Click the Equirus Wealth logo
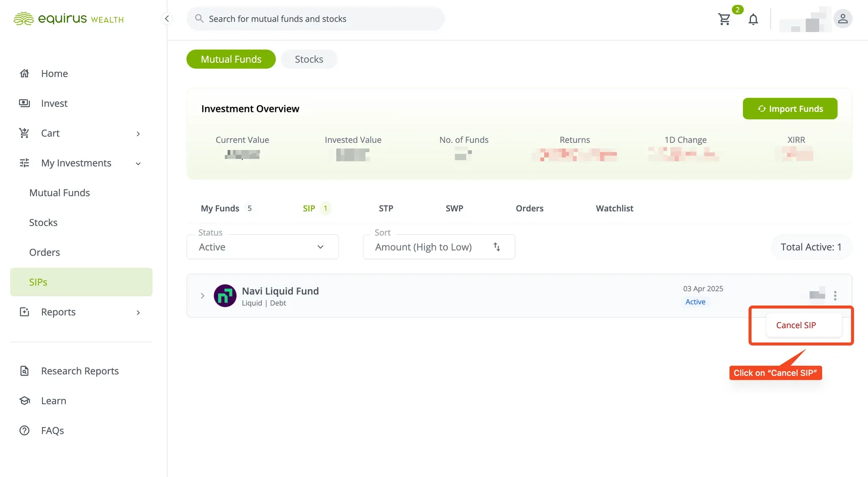This screenshot has width=868, height=477. pos(68,19)
